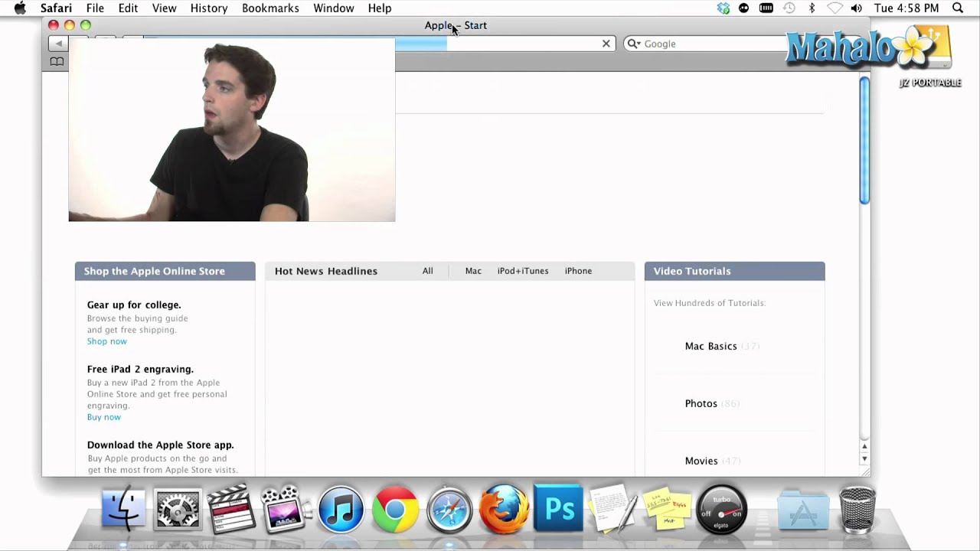Open the Wi-Fi status menu

[x=835, y=8]
